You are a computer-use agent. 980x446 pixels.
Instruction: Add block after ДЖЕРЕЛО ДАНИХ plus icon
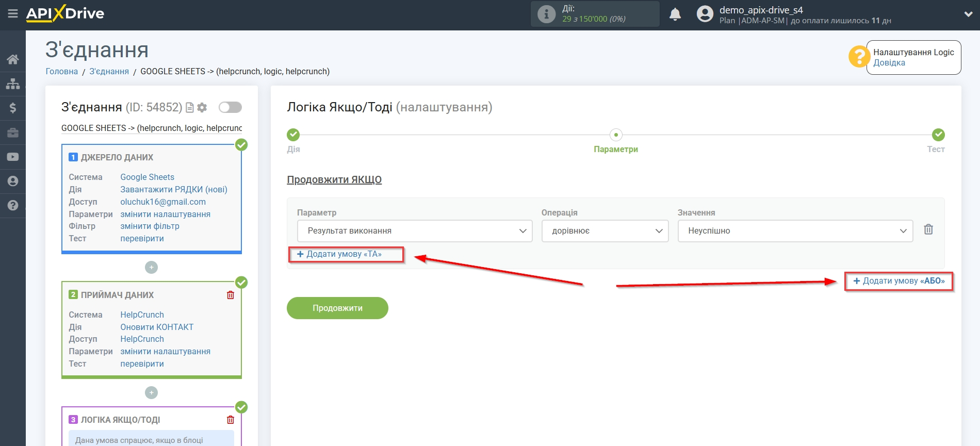pyautogui.click(x=151, y=267)
